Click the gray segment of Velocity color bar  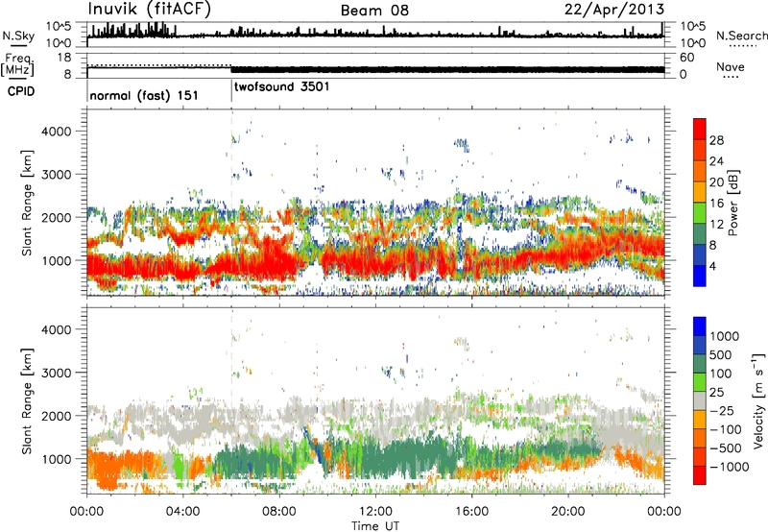point(700,400)
